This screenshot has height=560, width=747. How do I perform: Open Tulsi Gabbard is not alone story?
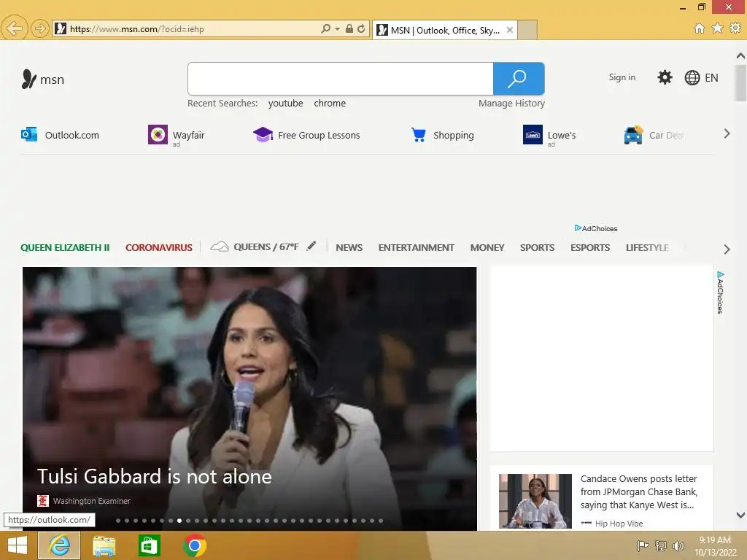(x=155, y=476)
